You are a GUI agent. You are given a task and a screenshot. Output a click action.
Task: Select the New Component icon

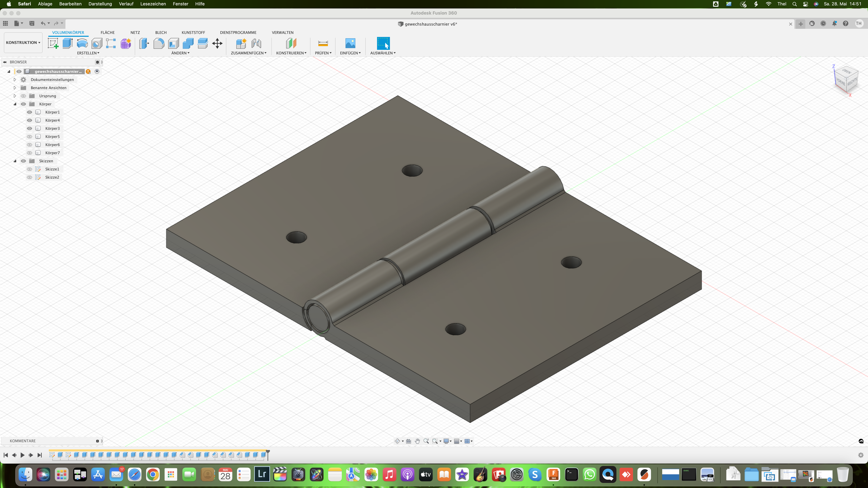(241, 43)
